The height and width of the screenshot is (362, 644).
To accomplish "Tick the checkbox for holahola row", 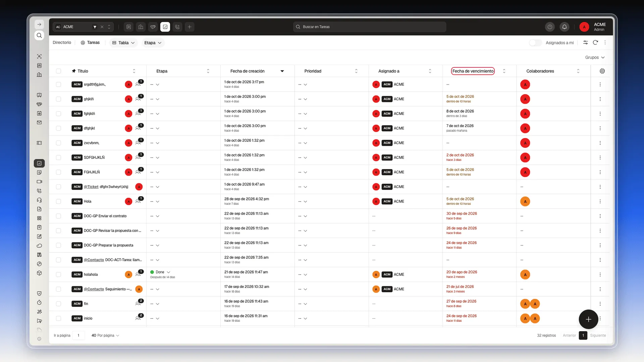I will [x=58, y=275].
